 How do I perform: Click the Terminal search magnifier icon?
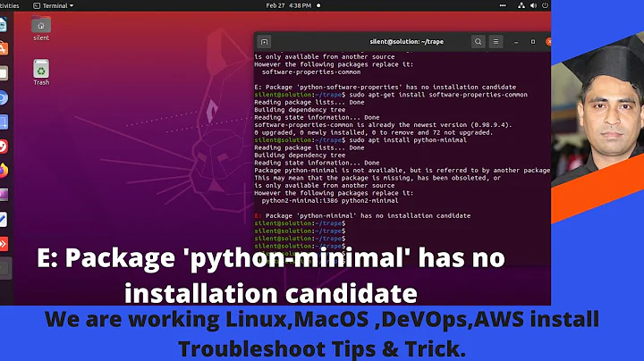(x=478, y=42)
